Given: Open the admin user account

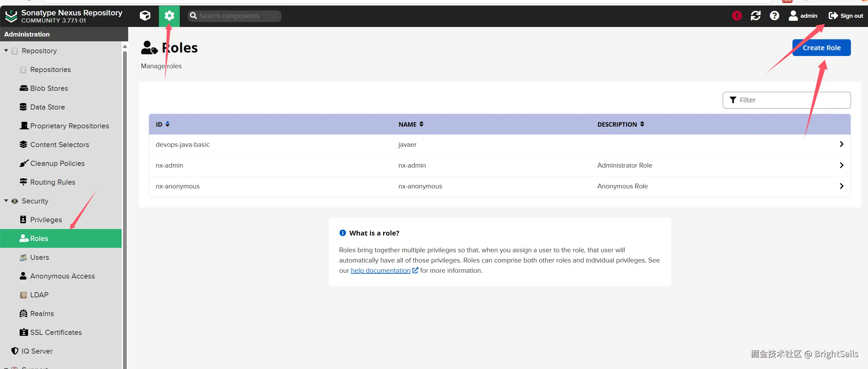Looking at the screenshot, I should [803, 16].
